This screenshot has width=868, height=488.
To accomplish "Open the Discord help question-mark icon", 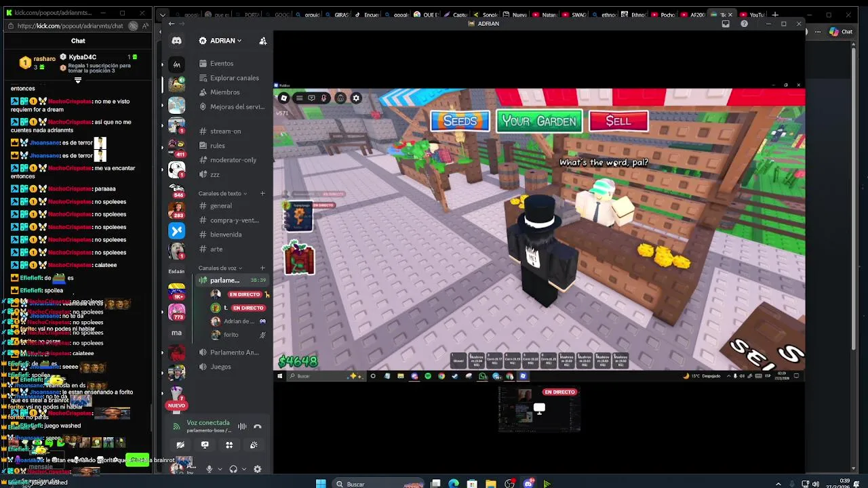I will [744, 24].
